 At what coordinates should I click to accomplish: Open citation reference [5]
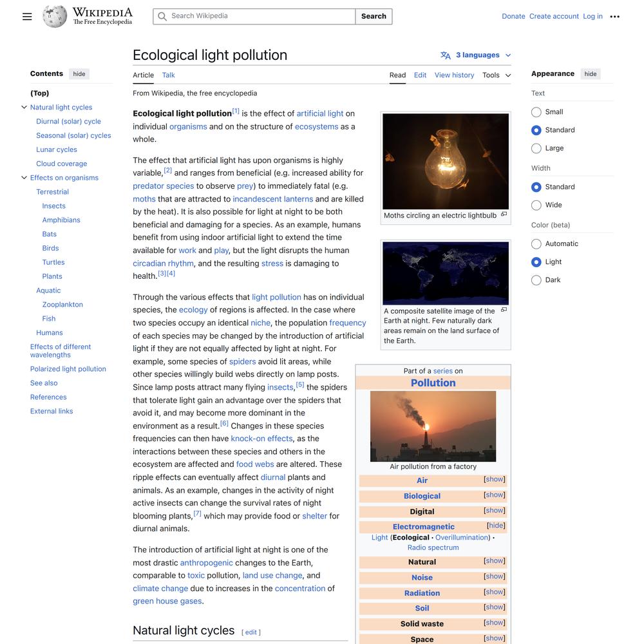click(300, 385)
